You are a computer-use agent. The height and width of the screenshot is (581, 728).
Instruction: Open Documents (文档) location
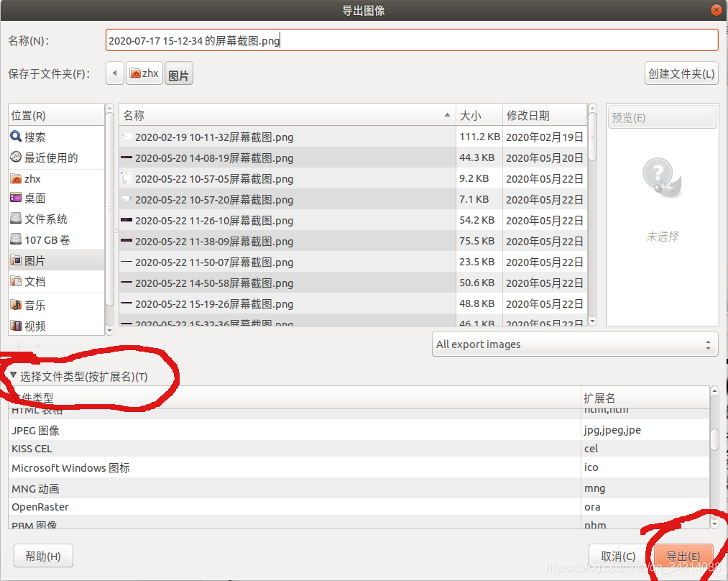coord(56,281)
